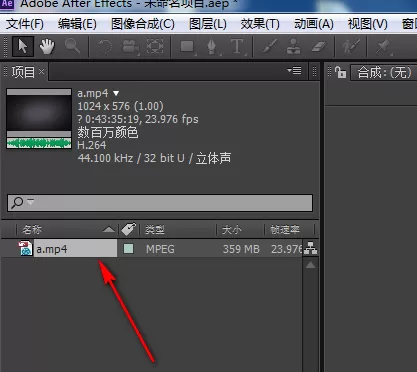Click the search magnifier icon in Project panel
The image size is (417, 372).
17,202
